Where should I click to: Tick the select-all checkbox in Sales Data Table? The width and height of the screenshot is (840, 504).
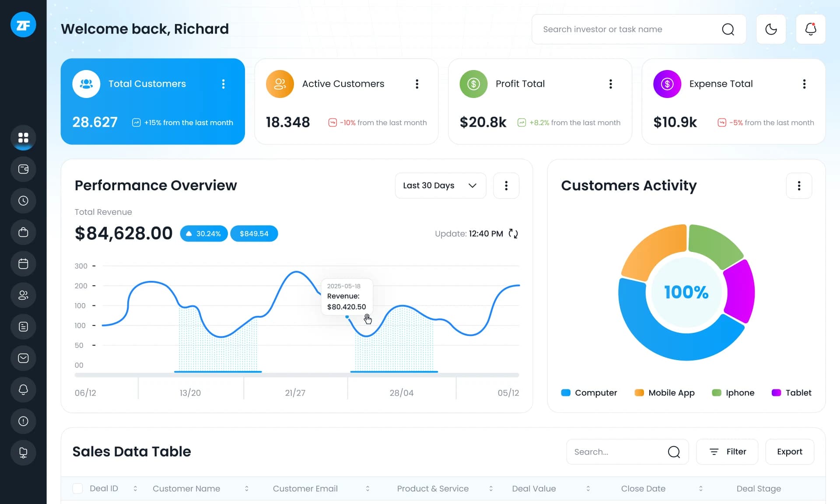point(77,488)
